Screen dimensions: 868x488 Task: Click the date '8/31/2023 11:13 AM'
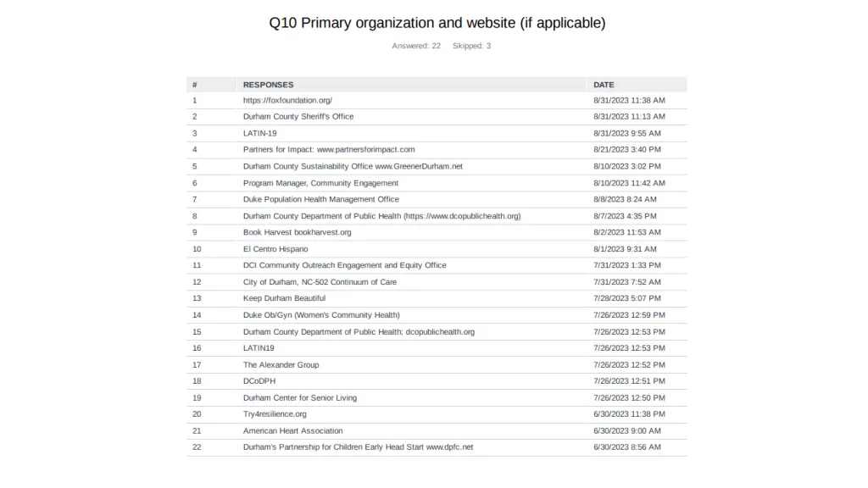[x=630, y=117]
